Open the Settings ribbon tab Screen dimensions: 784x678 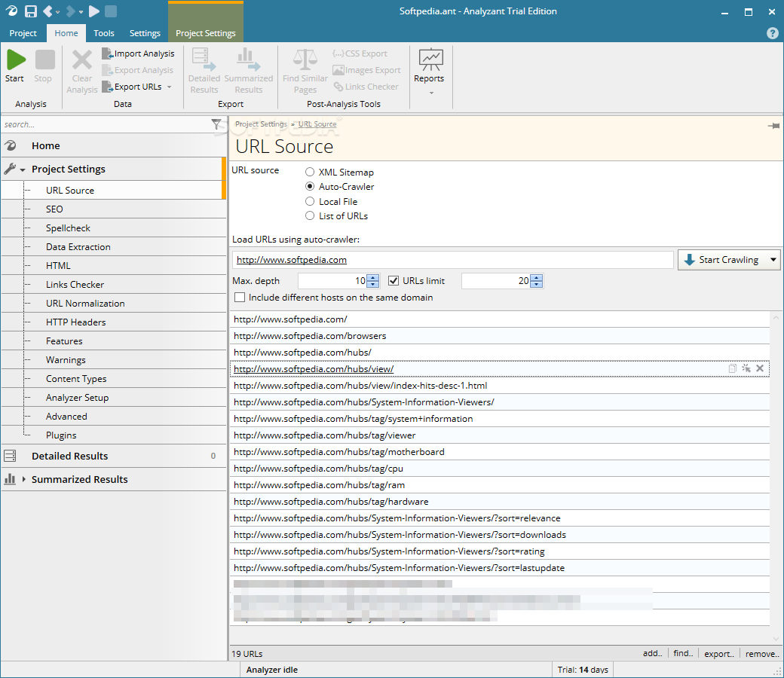tap(145, 33)
